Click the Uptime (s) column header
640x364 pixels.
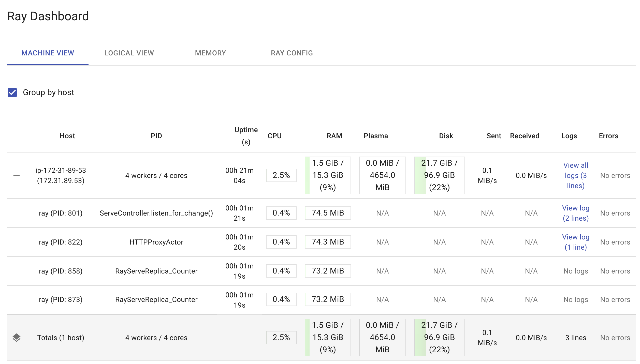[x=246, y=136]
